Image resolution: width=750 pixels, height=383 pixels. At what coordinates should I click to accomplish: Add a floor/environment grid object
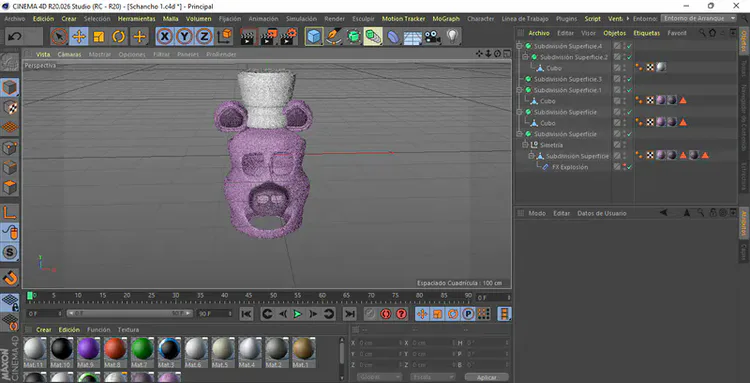(412, 36)
